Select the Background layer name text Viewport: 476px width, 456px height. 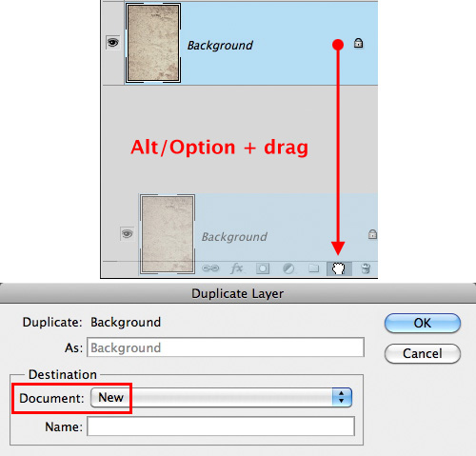click(x=220, y=45)
